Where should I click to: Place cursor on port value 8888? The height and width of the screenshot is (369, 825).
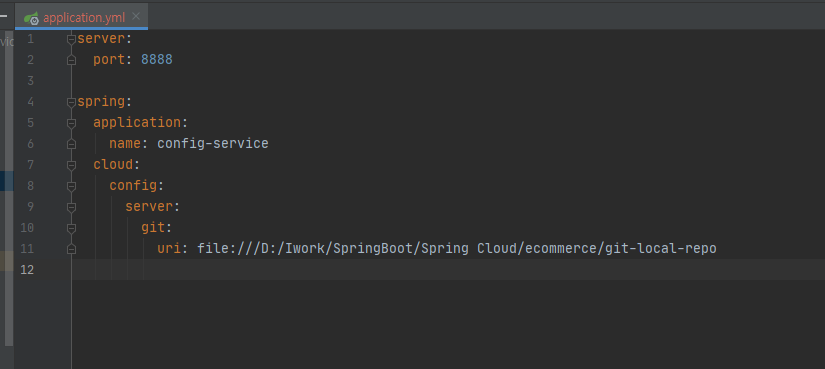tap(157, 59)
